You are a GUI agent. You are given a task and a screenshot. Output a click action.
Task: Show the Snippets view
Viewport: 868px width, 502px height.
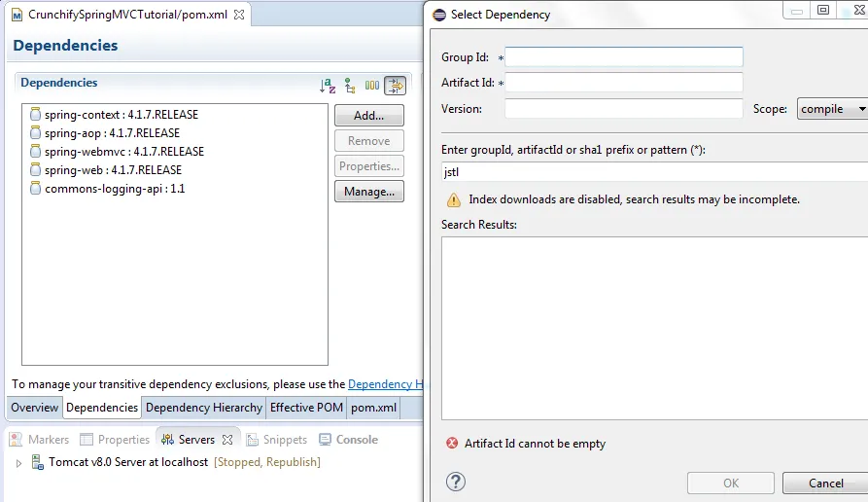click(x=285, y=440)
